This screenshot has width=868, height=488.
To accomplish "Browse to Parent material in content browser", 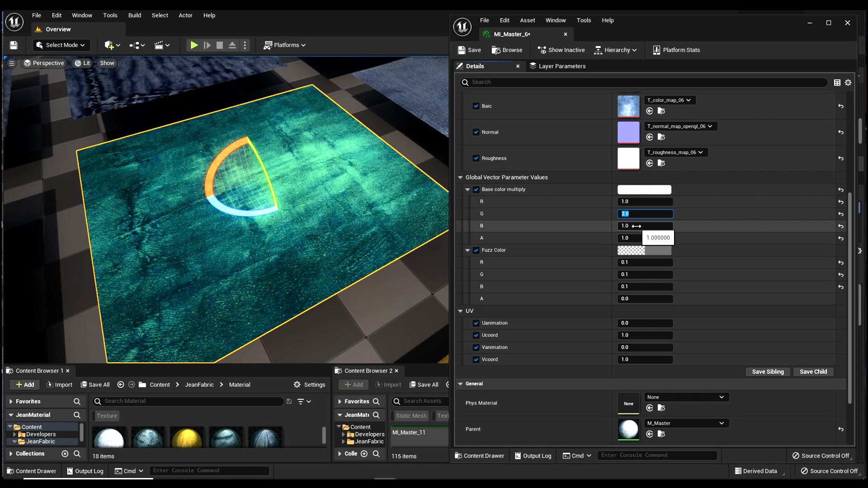I will tap(661, 434).
